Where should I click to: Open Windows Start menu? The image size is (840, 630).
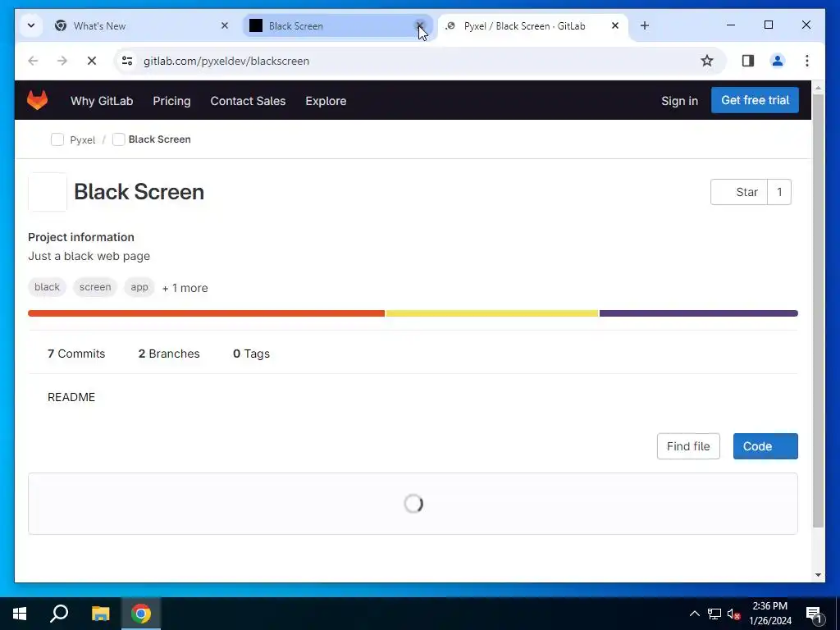pyautogui.click(x=20, y=614)
